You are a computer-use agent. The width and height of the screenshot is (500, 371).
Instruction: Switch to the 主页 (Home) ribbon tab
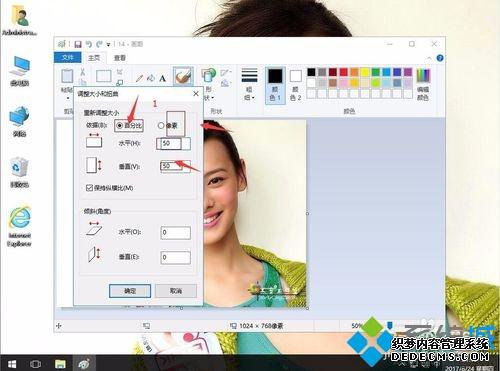94,58
